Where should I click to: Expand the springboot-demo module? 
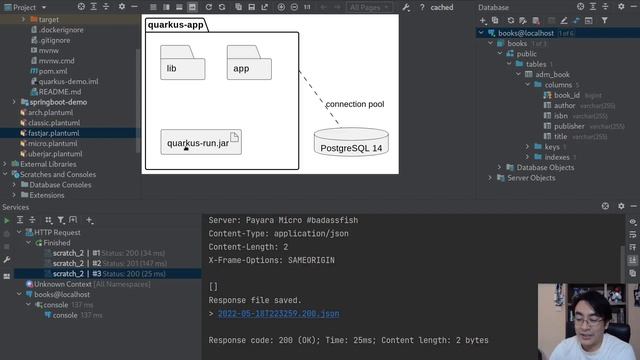14,102
